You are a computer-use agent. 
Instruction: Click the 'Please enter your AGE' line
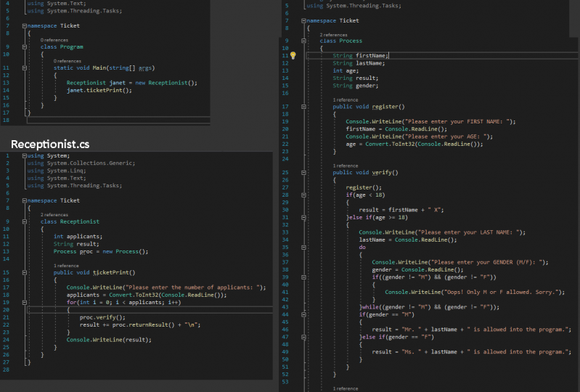click(x=419, y=136)
